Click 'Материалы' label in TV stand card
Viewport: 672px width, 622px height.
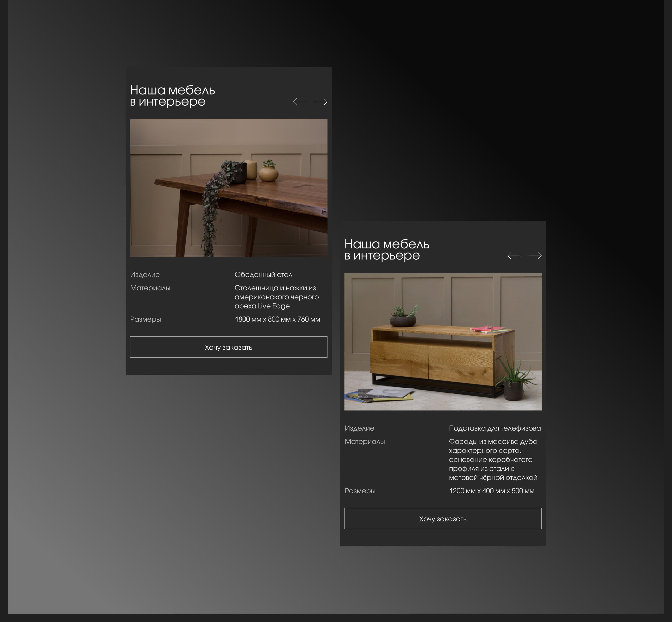pos(365,442)
